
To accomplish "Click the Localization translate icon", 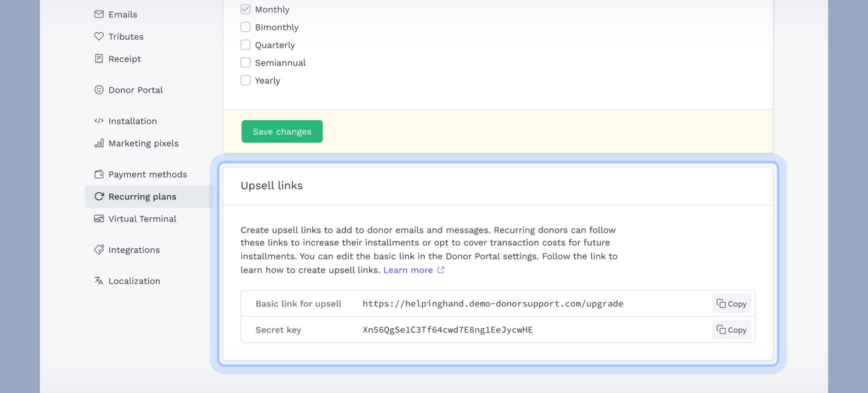I will (99, 281).
